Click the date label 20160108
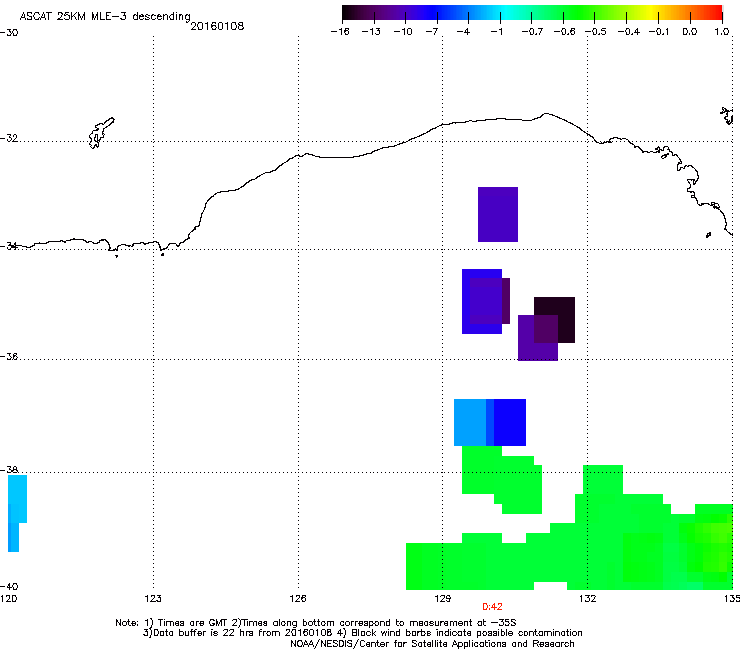Image resolution: width=740 pixels, height=650 pixels. point(217,26)
